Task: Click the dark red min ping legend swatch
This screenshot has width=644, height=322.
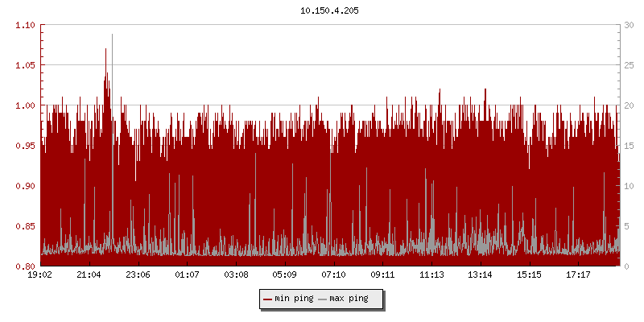Action: (x=268, y=299)
